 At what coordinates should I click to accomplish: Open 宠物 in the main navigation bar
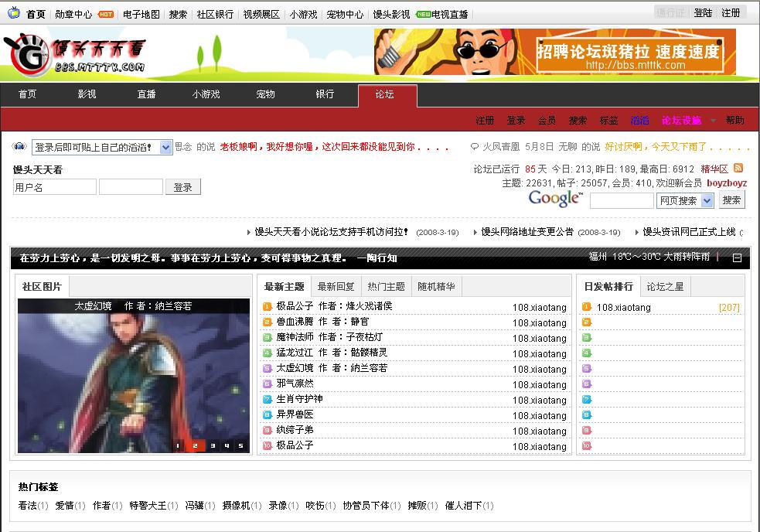point(265,94)
